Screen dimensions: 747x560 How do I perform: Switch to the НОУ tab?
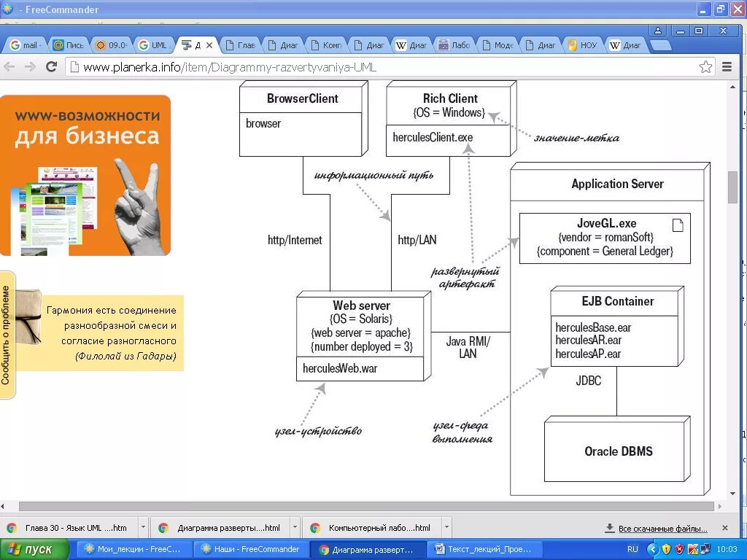click(584, 45)
